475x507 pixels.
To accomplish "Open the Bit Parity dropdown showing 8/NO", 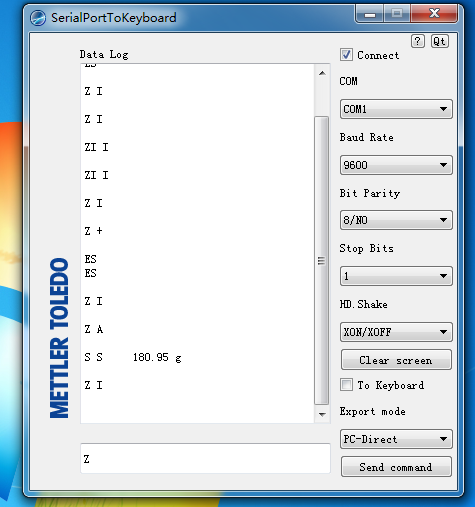I will click(396, 220).
